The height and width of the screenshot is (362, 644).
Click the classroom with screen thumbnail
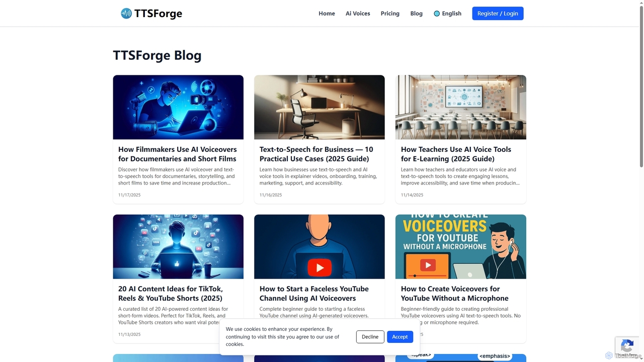(x=461, y=107)
